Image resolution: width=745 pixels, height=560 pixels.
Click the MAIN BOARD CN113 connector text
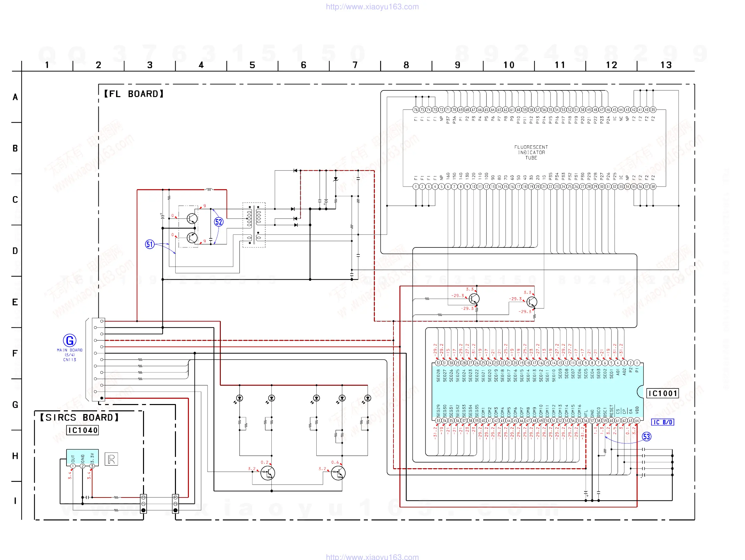[x=70, y=355]
